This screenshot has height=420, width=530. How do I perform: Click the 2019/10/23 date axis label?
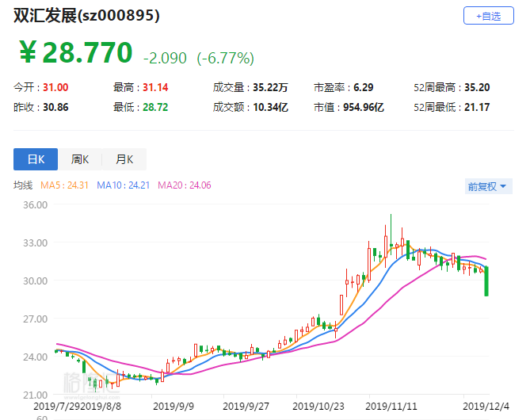[x=318, y=407]
